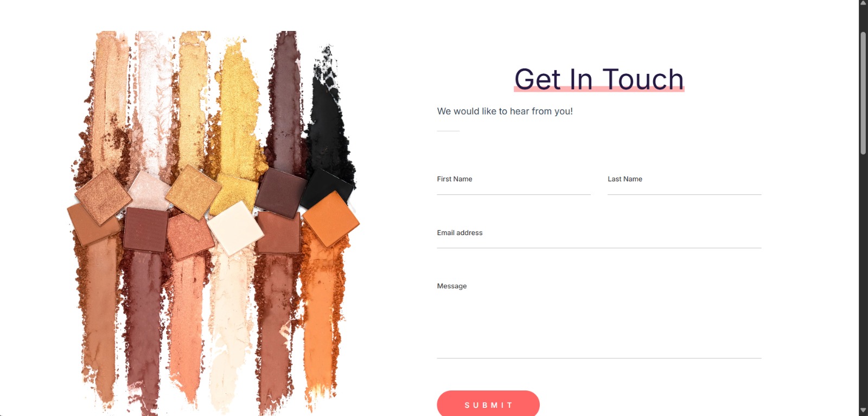The height and width of the screenshot is (416, 868).
Task: Pick the dark brown eyeshadow pan
Action: [x=280, y=192]
